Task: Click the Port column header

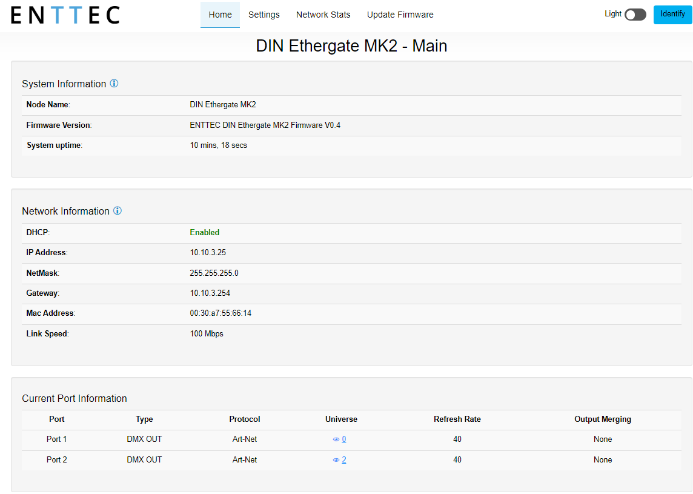Action: pos(57,419)
